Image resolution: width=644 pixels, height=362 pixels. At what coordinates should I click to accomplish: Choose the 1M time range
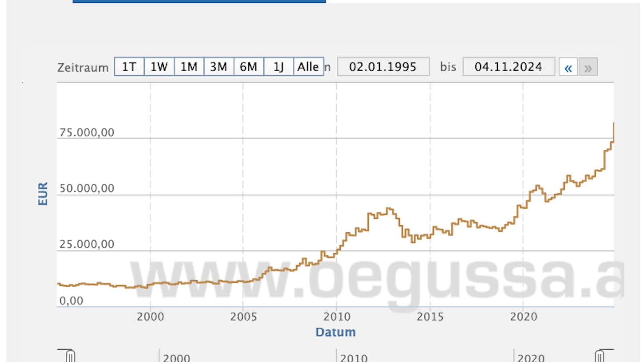189,67
